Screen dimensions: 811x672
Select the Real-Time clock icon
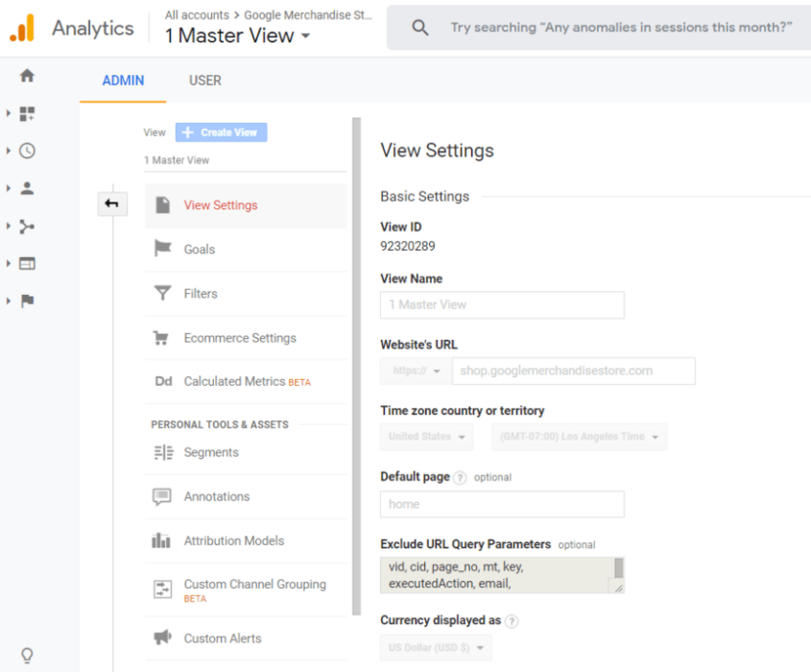point(27,151)
